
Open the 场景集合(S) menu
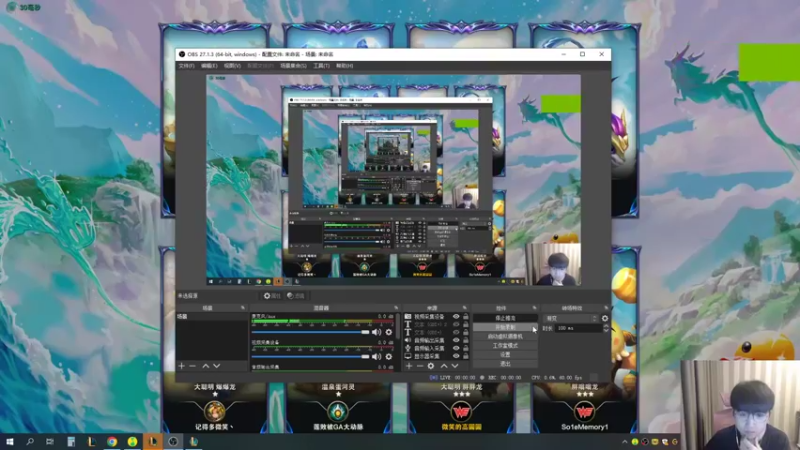click(293, 66)
